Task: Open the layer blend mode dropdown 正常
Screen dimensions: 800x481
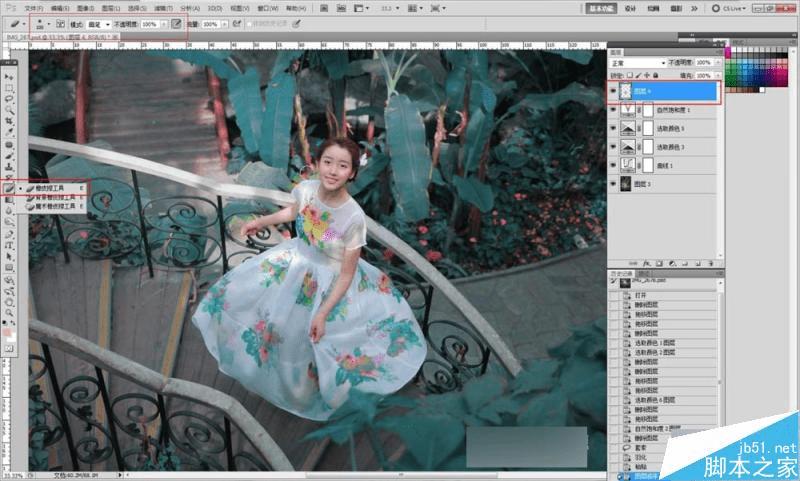Action: pos(638,63)
